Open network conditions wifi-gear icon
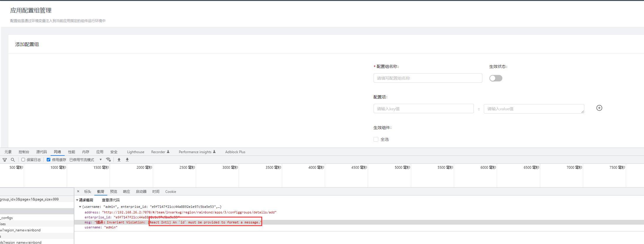The width and height of the screenshot is (644, 244). (108, 160)
